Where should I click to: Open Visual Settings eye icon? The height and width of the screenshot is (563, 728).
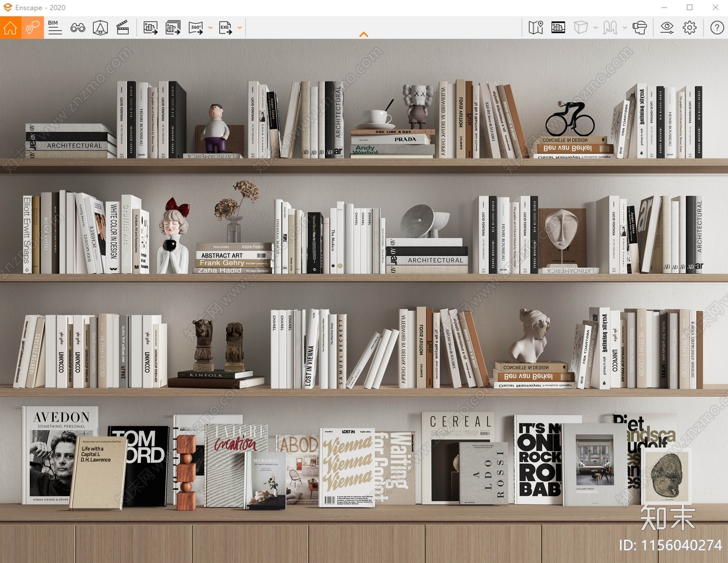[667, 28]
